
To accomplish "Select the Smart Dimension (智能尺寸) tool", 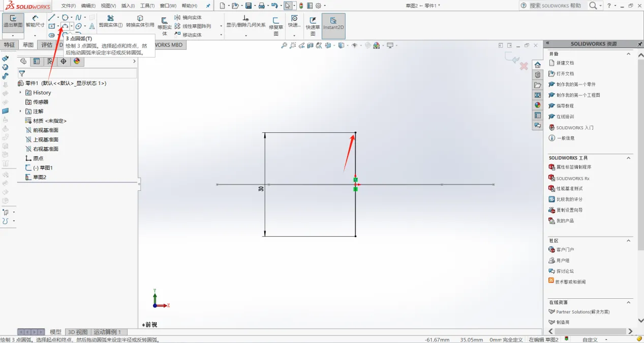I will click(35, 22).
